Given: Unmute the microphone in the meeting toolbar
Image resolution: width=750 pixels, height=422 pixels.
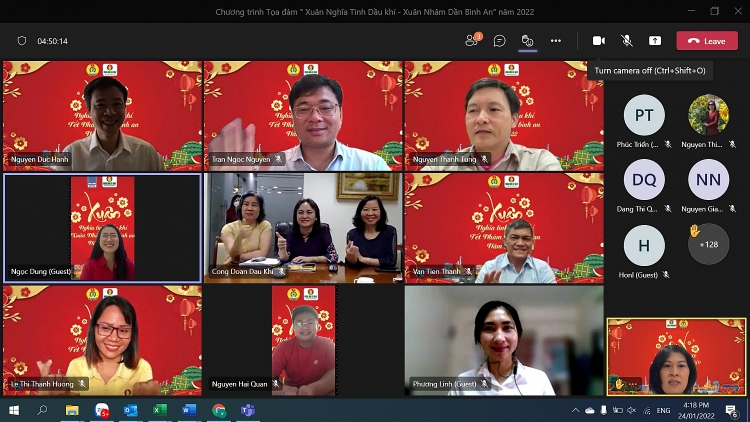Looking at the screenshot, I should [627, 41].
